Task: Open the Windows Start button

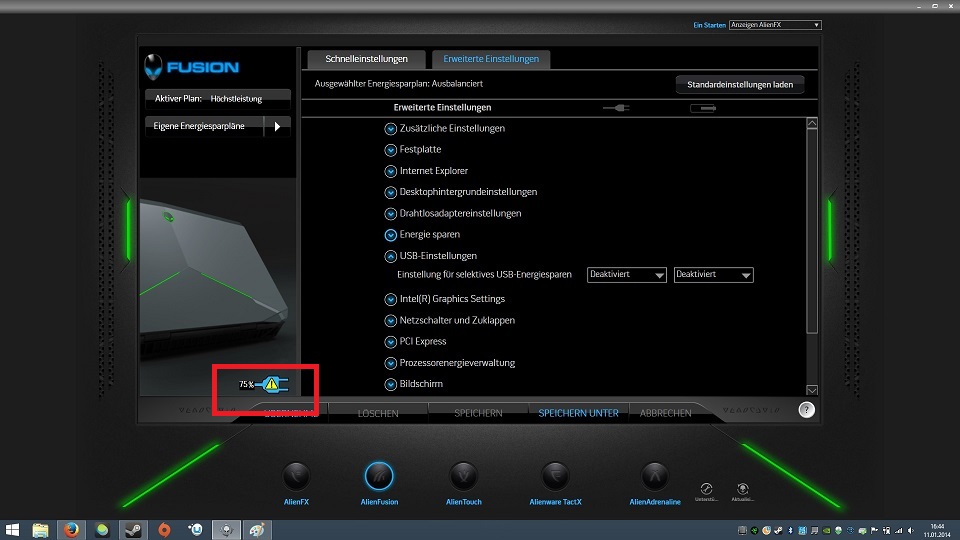Action: pyautogui.click(x=12, y=530)
